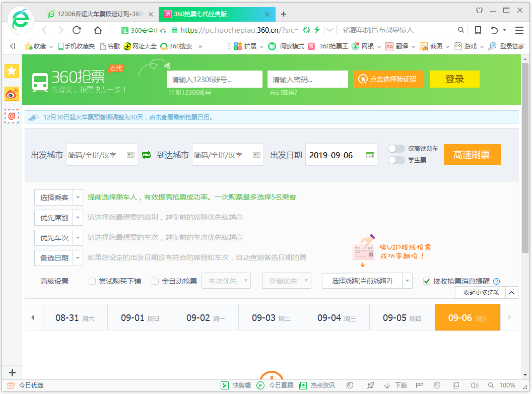Viewport: 532px width, 394px height.
Task: Open the favorites star icon in sidebar
Action: click(12, 71)
